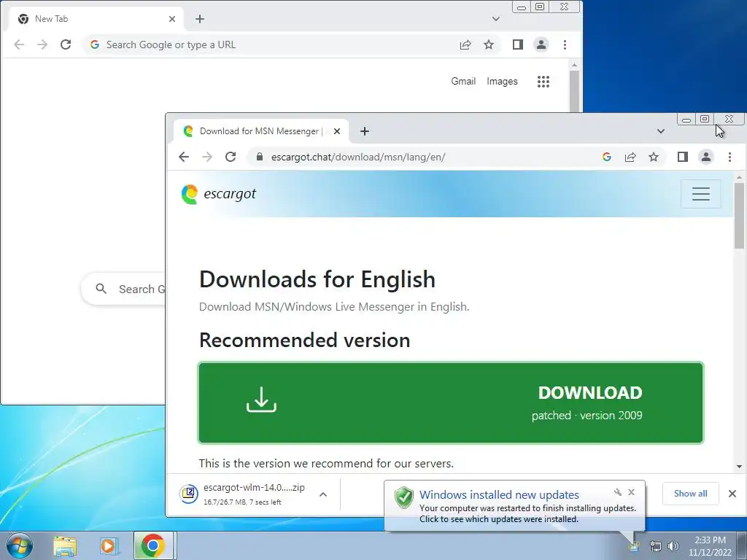Open Windows Explorer from the taskbar
The width and height of the screenshot is (747, 560).
(x=65, y=546)
